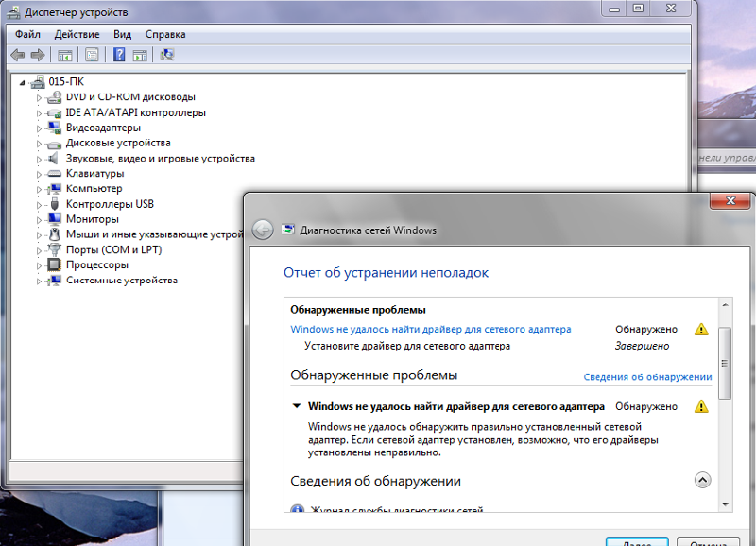Click the Дисковые устройства icon
The width and height of the screenshot is (756, 546).
pyautogui.click(x=54, y=144)
